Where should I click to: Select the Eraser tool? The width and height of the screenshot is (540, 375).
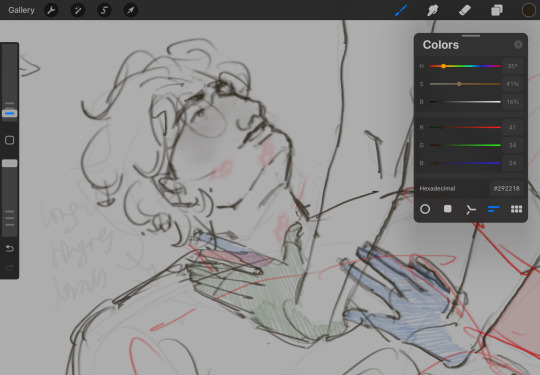pyautogui.click(x=465, y=10)
